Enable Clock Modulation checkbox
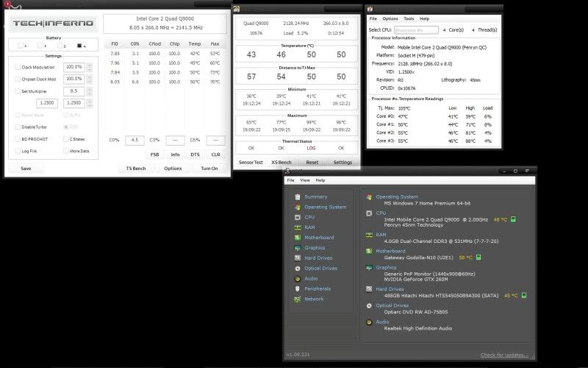This screenshot has height=368, width=588. click(x=18, y=67)
